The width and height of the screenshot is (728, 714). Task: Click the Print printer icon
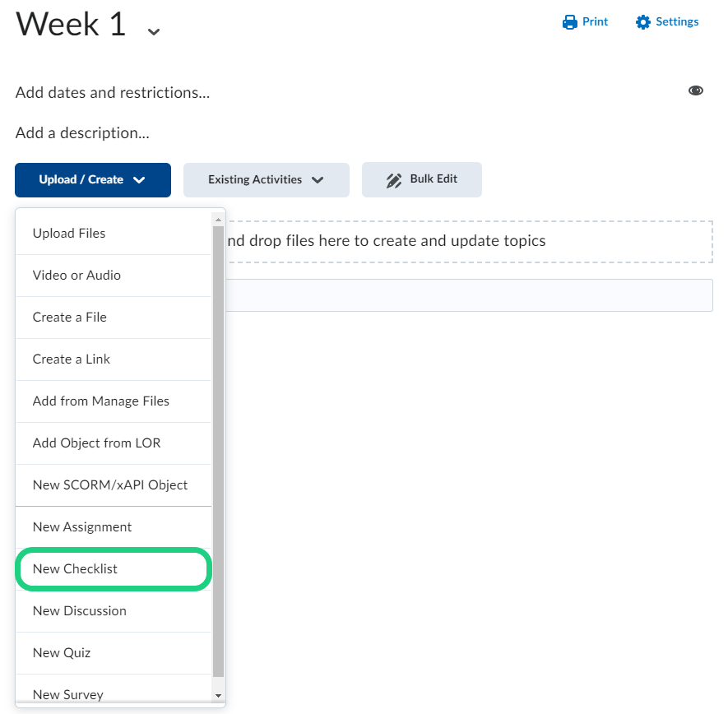(569, 22)
